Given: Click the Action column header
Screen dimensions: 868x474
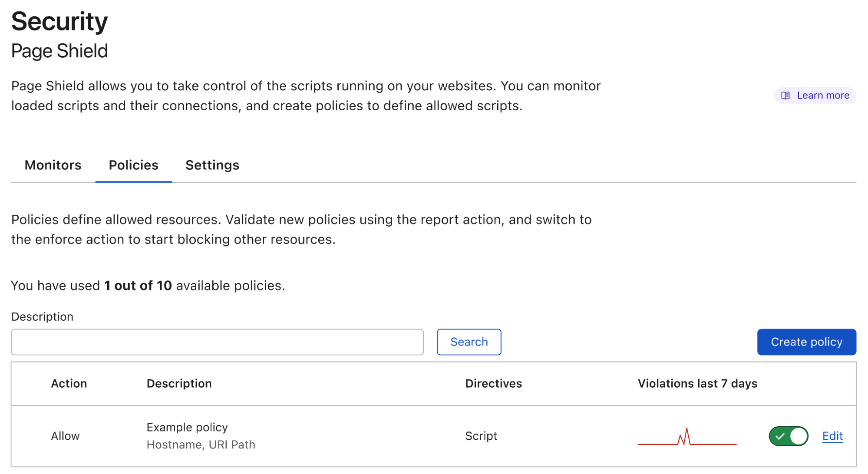Looking at the screenshot, I should (69, 384).
